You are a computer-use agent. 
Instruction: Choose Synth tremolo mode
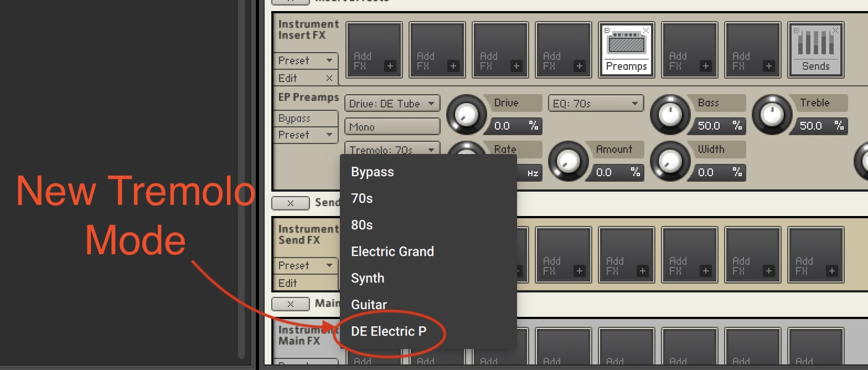point(428,278)
